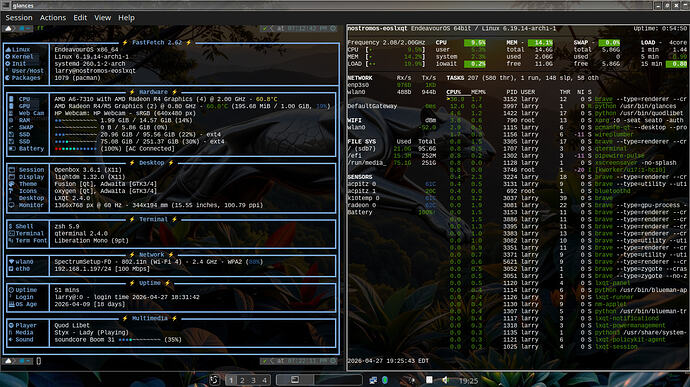690x387 pixels.
Task: Click the 'Hardware' section heading
Action: 153,92
